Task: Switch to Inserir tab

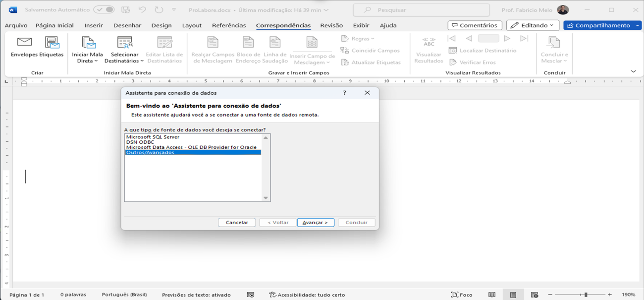Action: [x=94, y=25]
